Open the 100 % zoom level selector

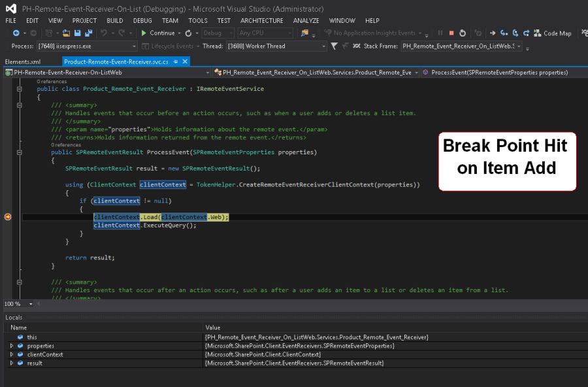point(30,304)
